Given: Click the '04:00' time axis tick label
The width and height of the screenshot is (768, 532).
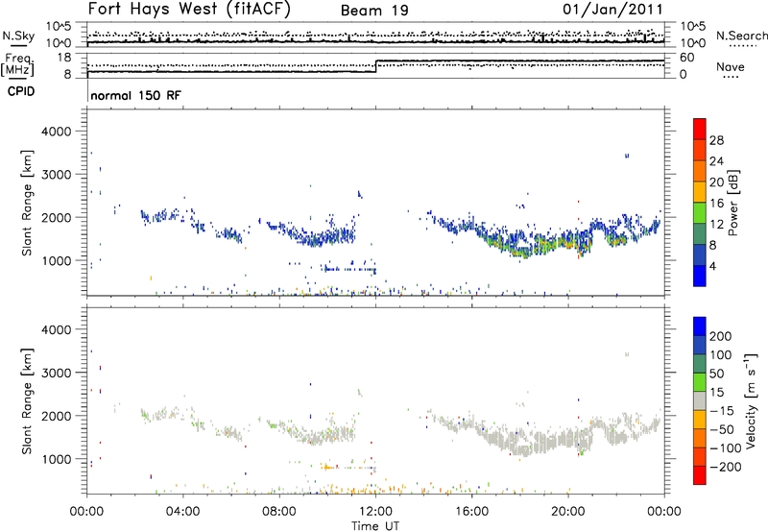Looking at the screenshot, I should point(182,512).
